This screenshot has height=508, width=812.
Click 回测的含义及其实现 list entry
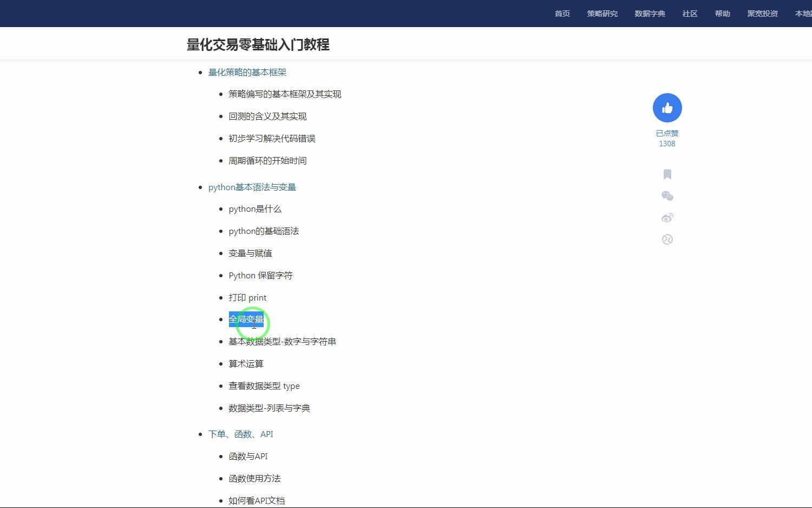(267, 116)
